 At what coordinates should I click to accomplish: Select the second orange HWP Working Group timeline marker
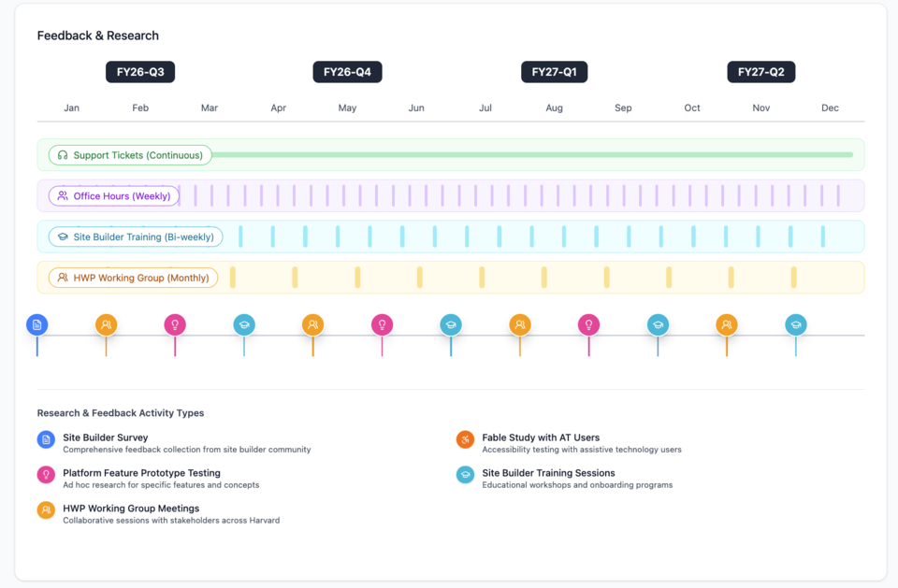[x=312, y=324]
